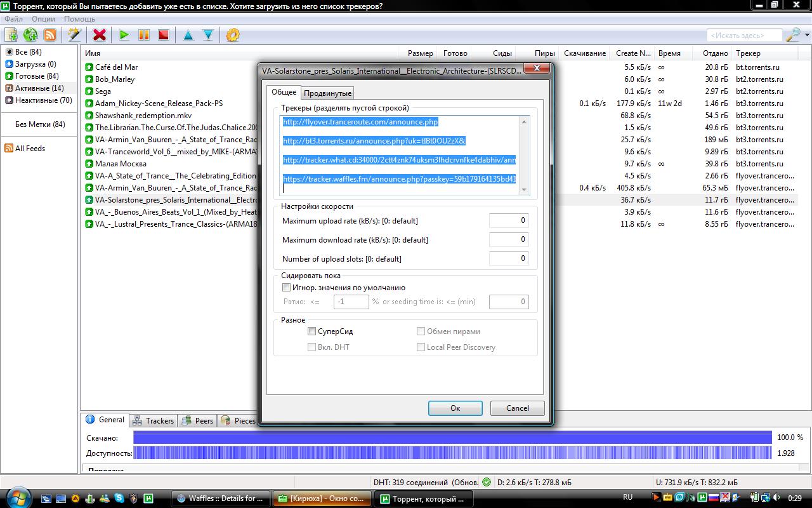Image resolution: width=812 pixels, height=508 pixels.
Task: Click the Ок button in dialog
Action: pos(455,408)
